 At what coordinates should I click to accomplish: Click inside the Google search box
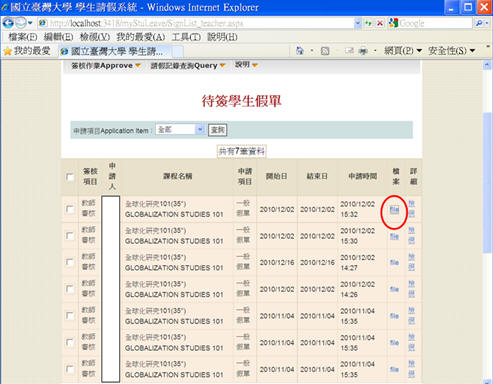435,23
